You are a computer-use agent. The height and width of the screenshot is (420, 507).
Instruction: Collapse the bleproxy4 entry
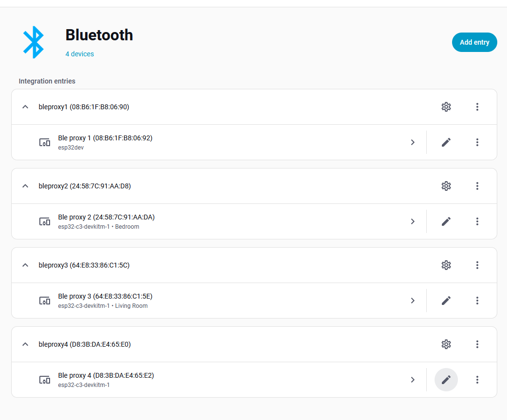pyautogui.click(x=25, y=344)
